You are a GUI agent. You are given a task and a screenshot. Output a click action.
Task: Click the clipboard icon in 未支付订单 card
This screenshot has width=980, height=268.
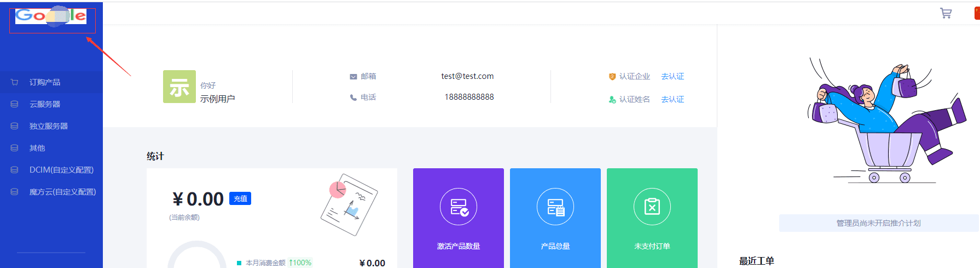pos(652,207)
